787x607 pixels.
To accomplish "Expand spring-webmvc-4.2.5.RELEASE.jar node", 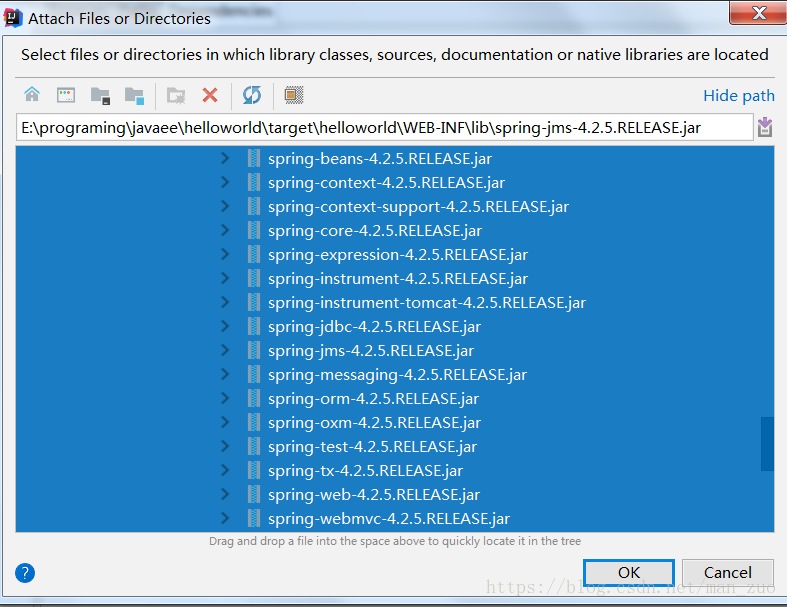I will pos(225,519).
